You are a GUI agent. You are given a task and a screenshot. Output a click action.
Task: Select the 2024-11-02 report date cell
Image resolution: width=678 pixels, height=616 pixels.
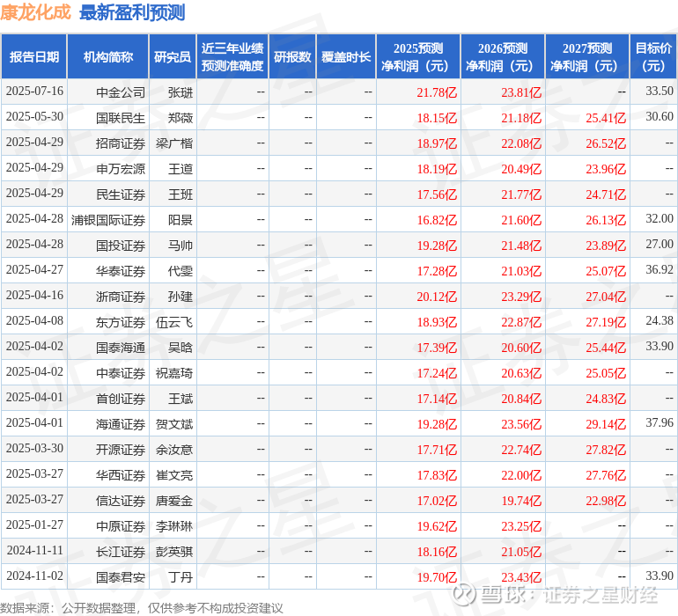pyautogui.click(x=34, y=576)
